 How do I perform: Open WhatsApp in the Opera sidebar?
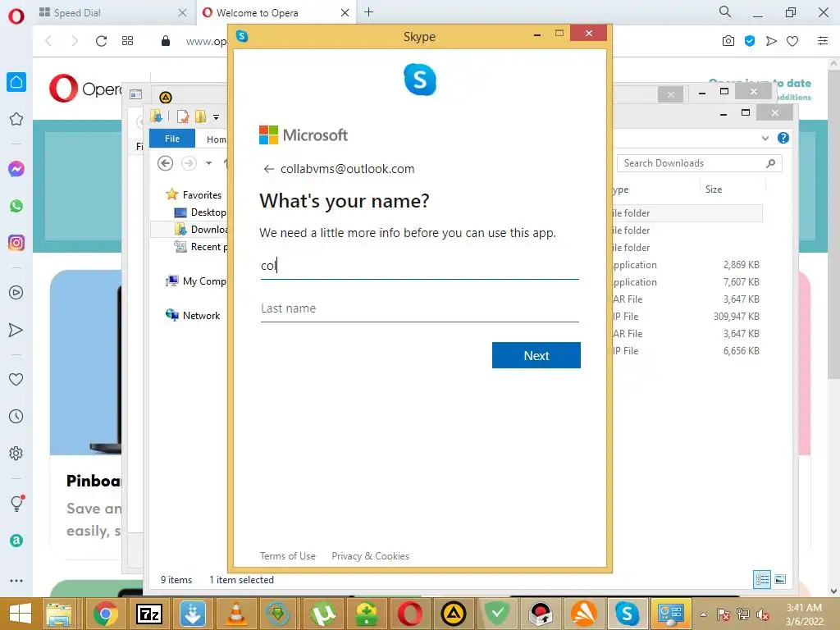(16, 206)
